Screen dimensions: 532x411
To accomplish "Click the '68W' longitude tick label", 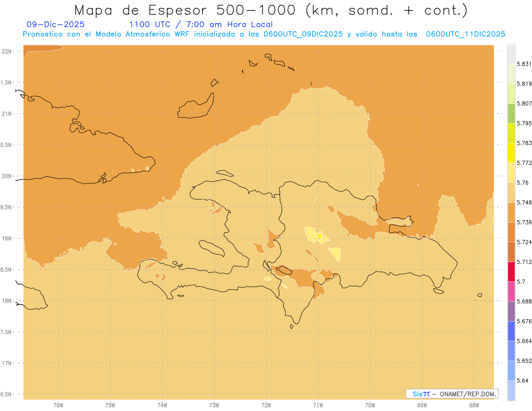I will tap(474, 405).
